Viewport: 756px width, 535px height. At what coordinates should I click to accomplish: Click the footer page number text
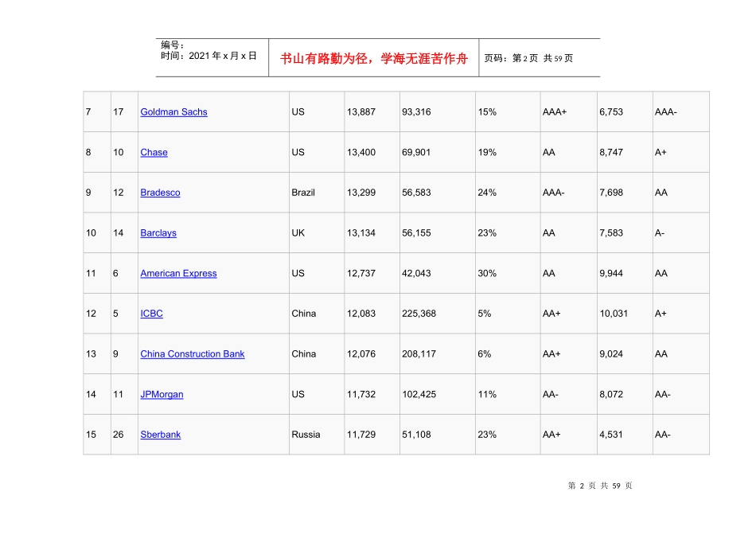pos(600,486)
